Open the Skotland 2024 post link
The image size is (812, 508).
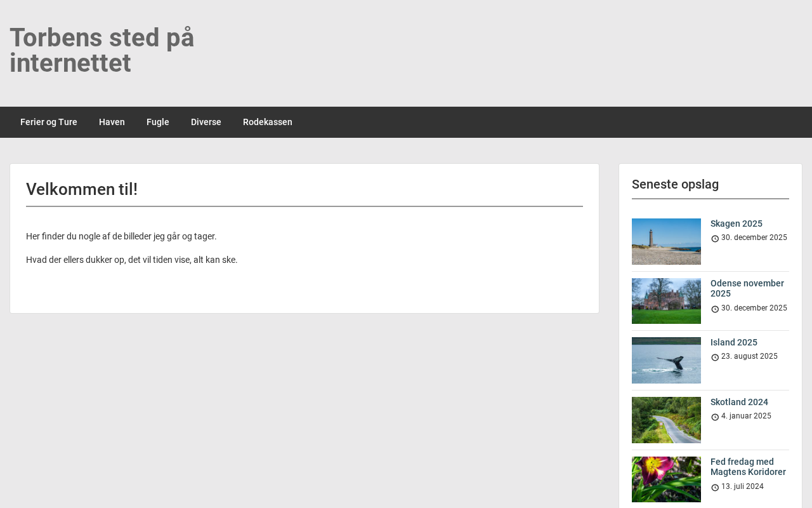click(x=739, y=402)
